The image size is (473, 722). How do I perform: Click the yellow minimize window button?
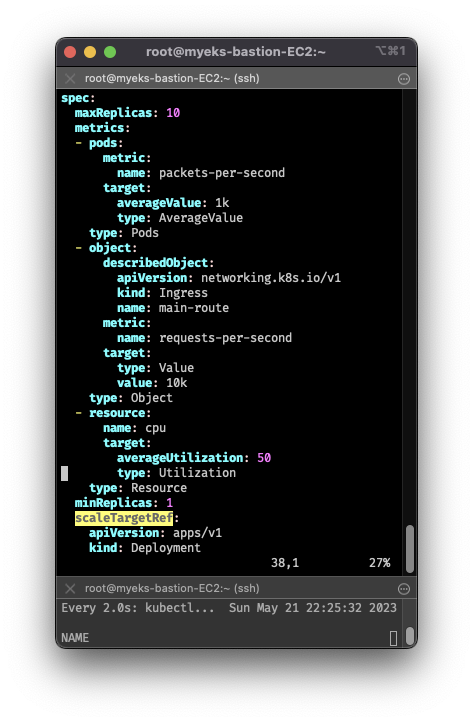coord(90,52)
